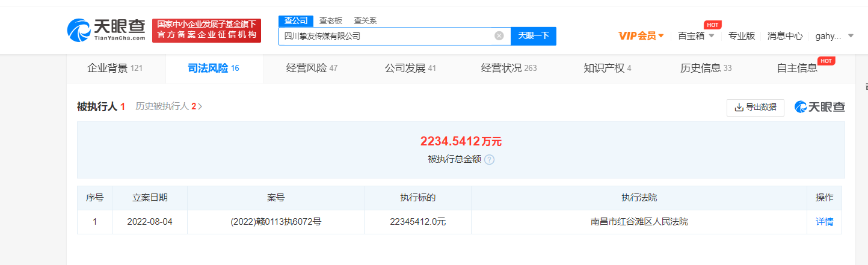Switch to 查老板 search tab
Screen dimensions: 868x265
(x=330, y=20)
